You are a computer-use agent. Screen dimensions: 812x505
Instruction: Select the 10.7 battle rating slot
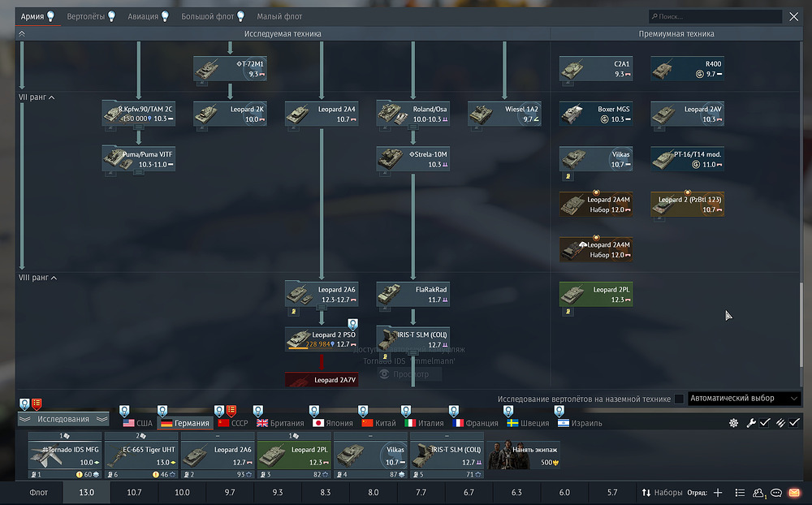click(134, 493)
